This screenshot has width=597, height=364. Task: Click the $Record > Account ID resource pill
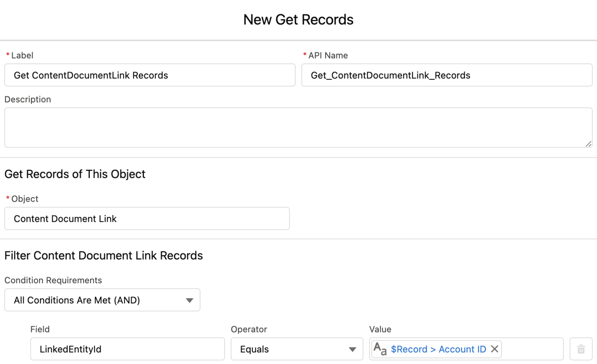point(438,349)
